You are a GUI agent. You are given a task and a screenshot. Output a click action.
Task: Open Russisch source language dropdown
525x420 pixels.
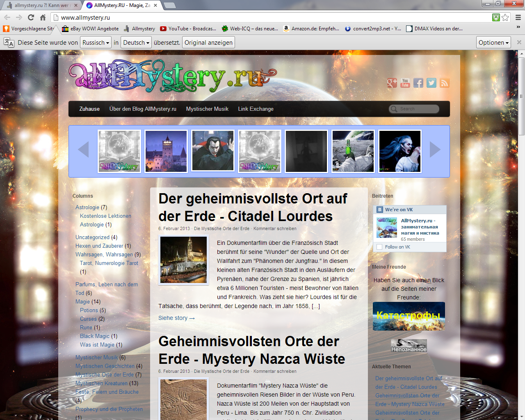point(96,42)
